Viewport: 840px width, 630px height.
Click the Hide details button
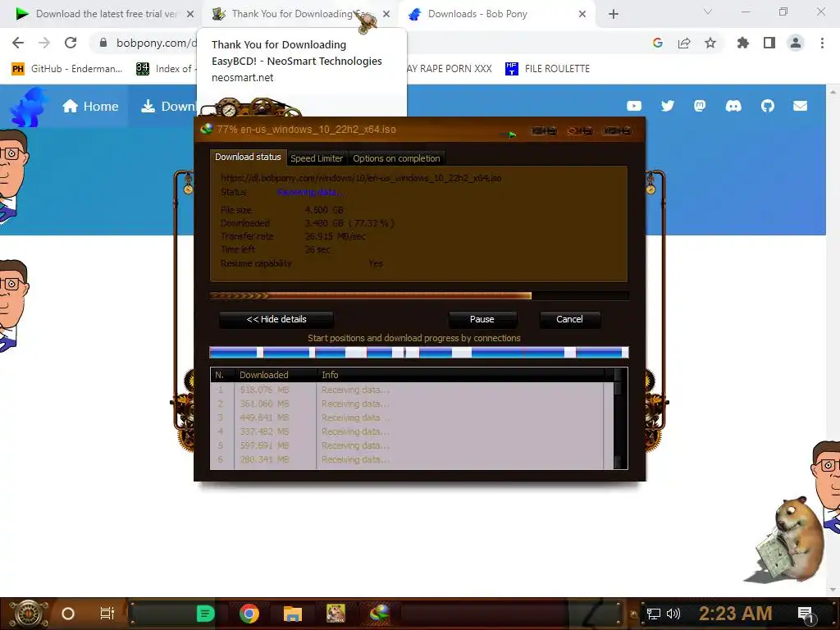click(x=276, y=319)
